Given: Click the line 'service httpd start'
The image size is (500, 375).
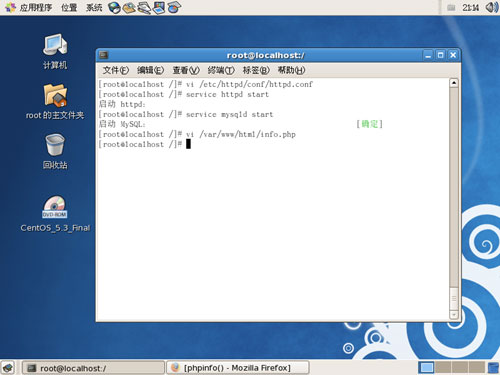Looking at the screenshot, I should click(x=227, y=94).
